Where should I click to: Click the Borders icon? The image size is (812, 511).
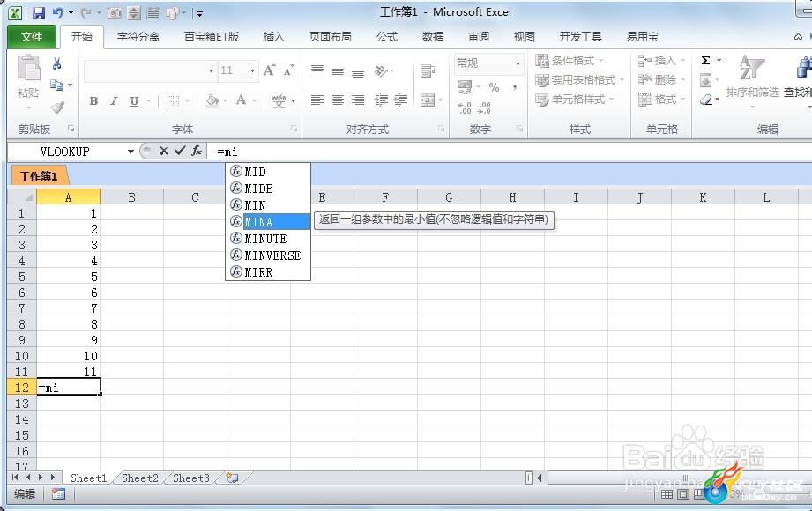click(x=173, y=101)
